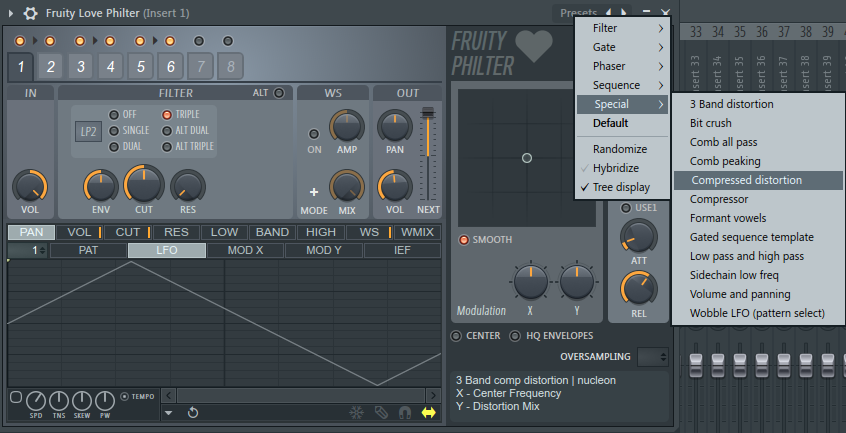
Task: Toggle the LED above slot 8
Action: click(228, 41)
